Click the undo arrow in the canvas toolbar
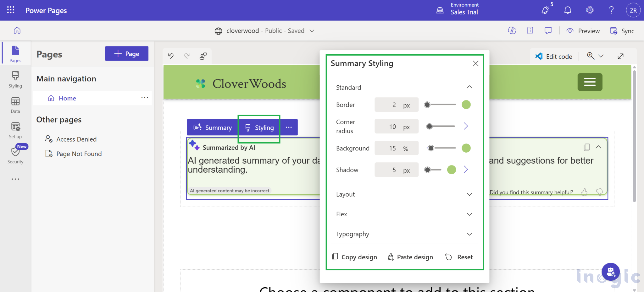The width and height of the screenshot is (644, 292). click(x=171, y=56)
